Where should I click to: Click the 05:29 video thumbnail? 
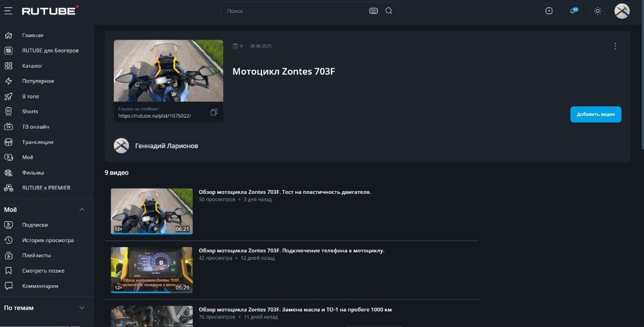152,270
